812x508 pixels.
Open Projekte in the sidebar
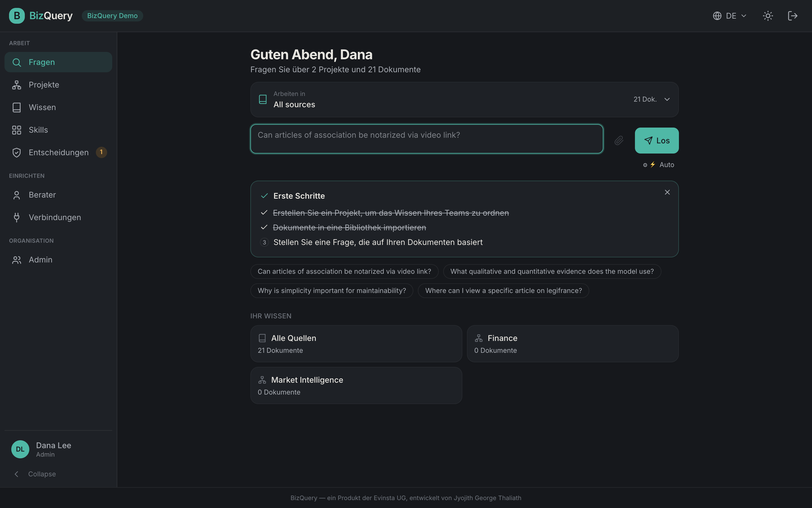point(58,85)
